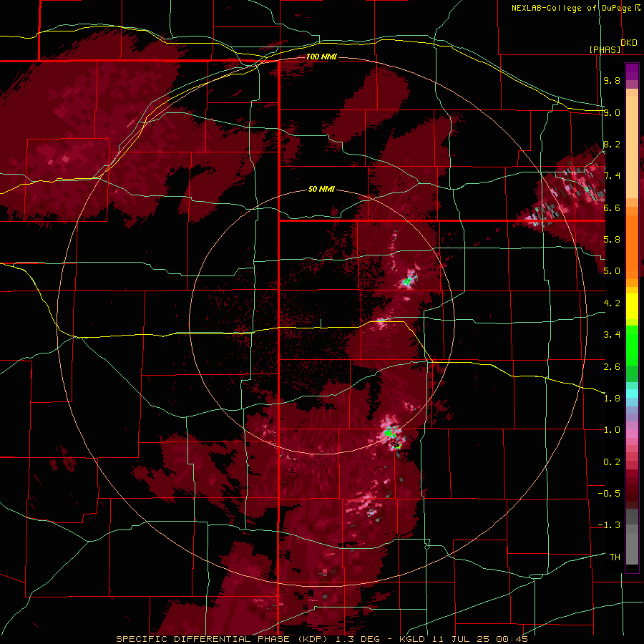Click the 1.8 scale label
This screenshot has width=644, height=644.
pyautogui.click(x=612, y=399)
